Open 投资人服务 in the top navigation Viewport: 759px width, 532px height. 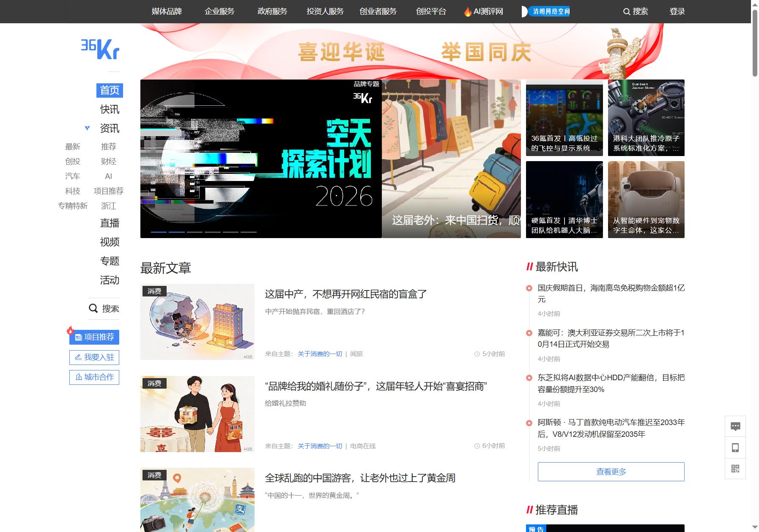click(x=325, y=11)
